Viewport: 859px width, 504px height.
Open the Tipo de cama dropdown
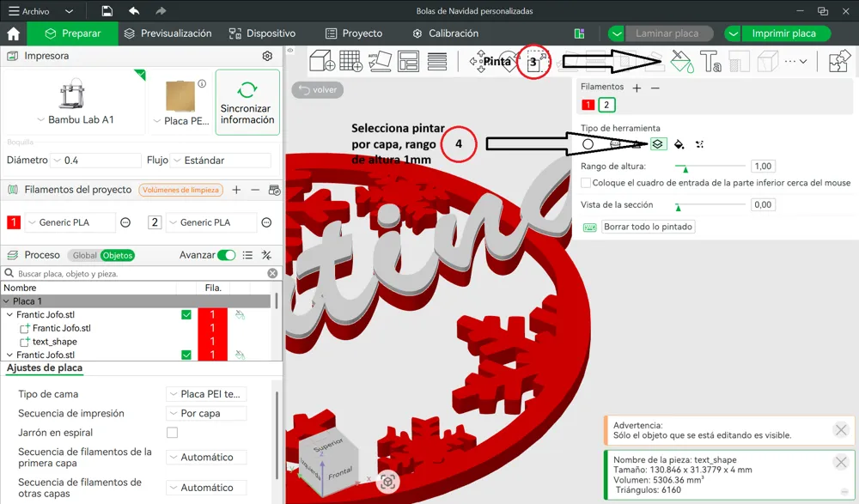(206, 394)
